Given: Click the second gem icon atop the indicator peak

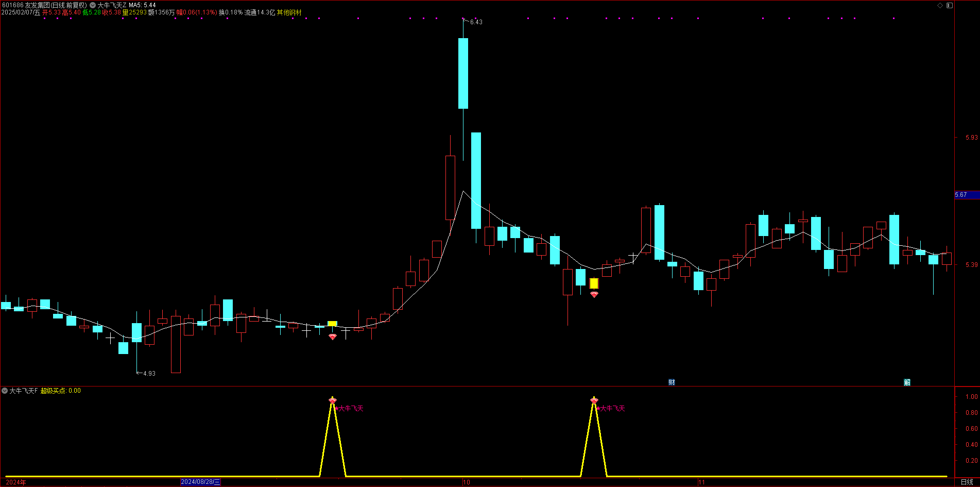Looking at the screenshot, I should point(594,400).
